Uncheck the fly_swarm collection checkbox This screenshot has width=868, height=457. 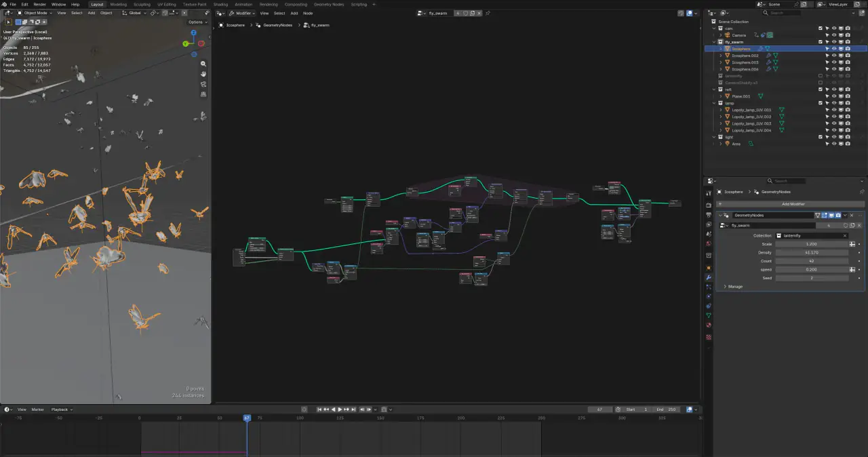(821, 42)
